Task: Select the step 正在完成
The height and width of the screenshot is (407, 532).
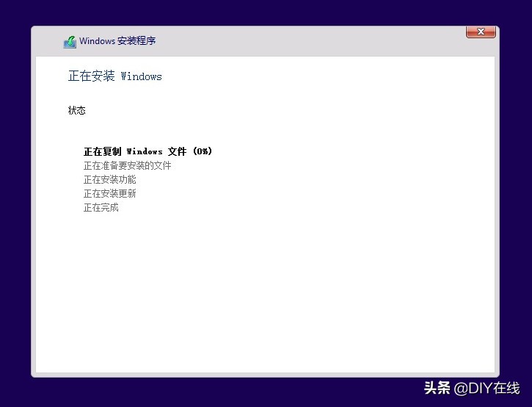Action: click(101, 207)
